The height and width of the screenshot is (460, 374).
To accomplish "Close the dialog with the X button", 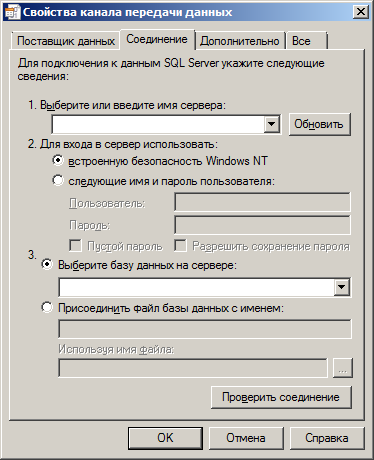I will (x=361, y=12).
